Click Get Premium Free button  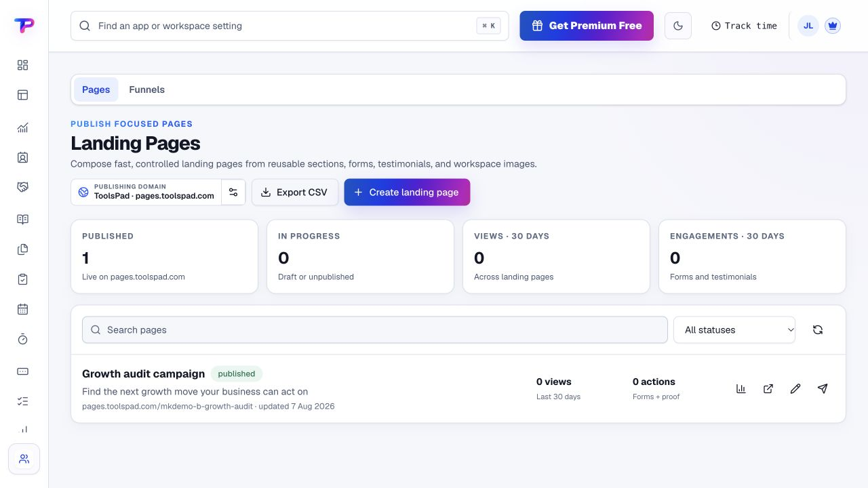[587, 26]
